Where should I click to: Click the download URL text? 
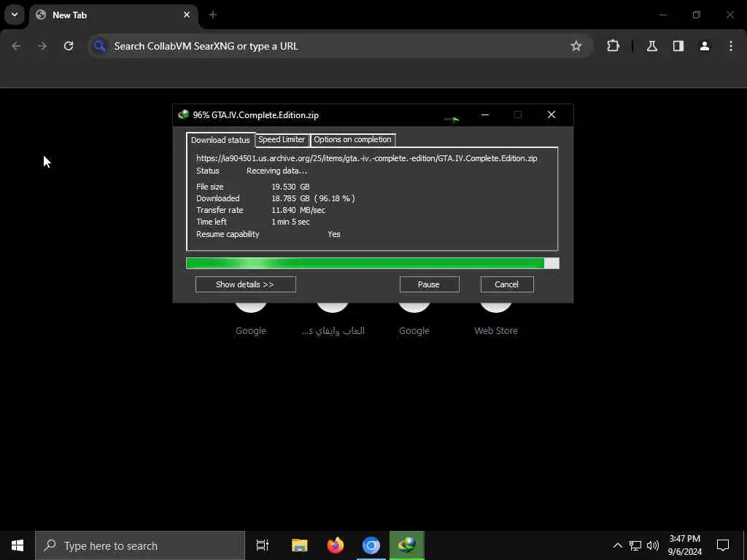[x=367, y=158]
